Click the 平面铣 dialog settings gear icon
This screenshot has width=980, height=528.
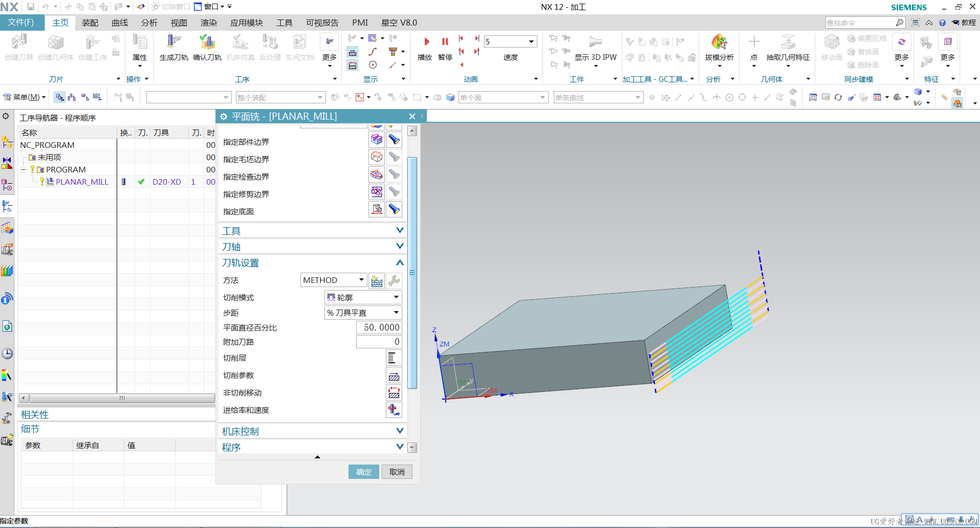point(224,117)
